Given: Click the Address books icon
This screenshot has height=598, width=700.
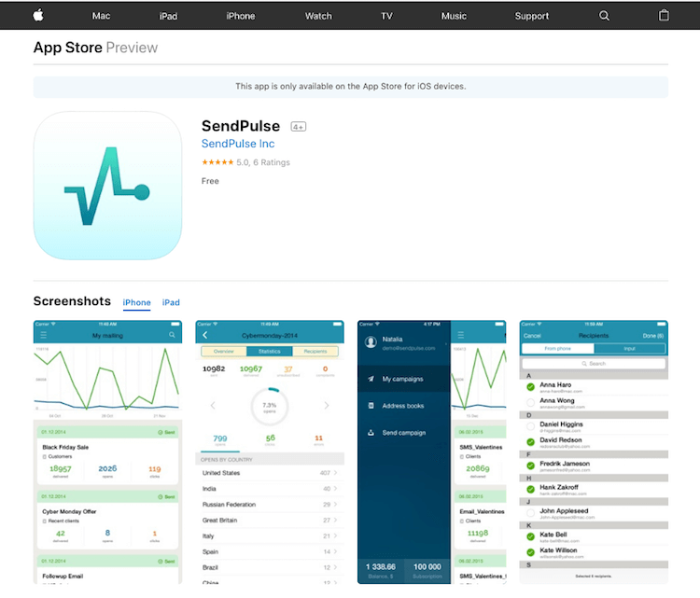Looking at the screenshot, I should pyautogui.click(x=371, y=406).
